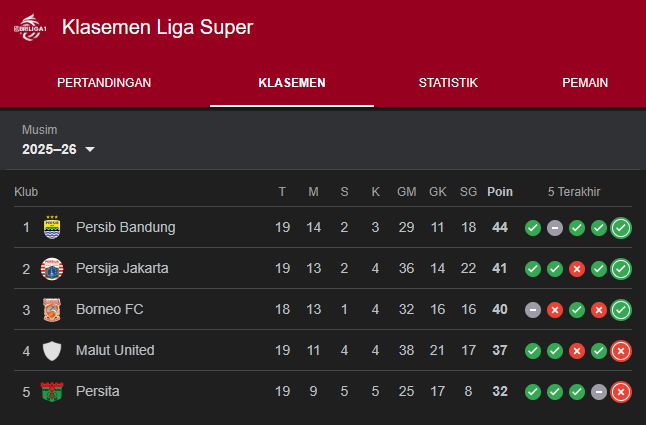Click Persija Jakarta's red loss result icon
646x425 pixels.
577,268
